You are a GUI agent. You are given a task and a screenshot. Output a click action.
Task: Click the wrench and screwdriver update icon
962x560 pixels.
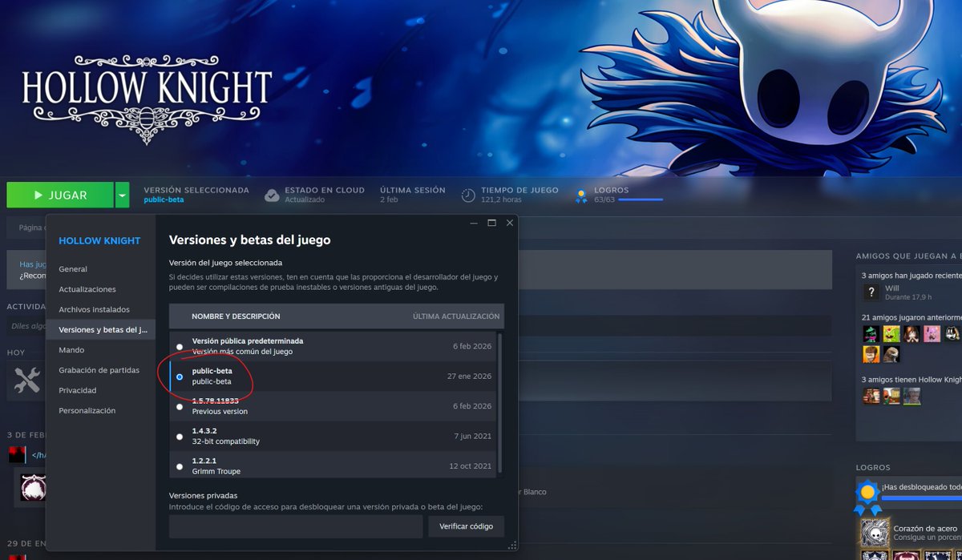(x=26, y=380)
